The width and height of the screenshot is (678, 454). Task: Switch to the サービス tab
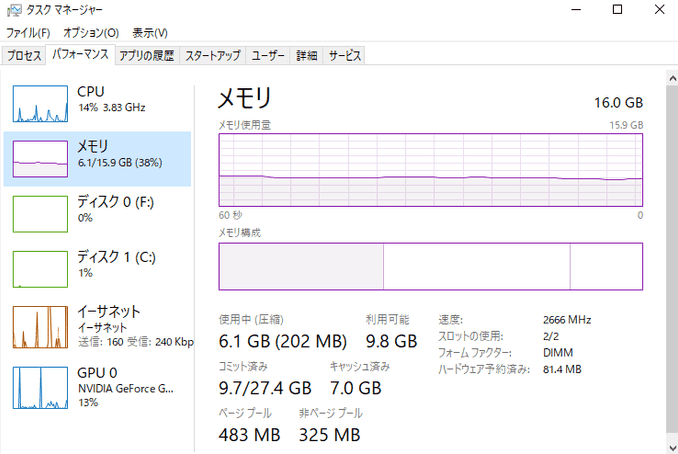tap(344, 55)
